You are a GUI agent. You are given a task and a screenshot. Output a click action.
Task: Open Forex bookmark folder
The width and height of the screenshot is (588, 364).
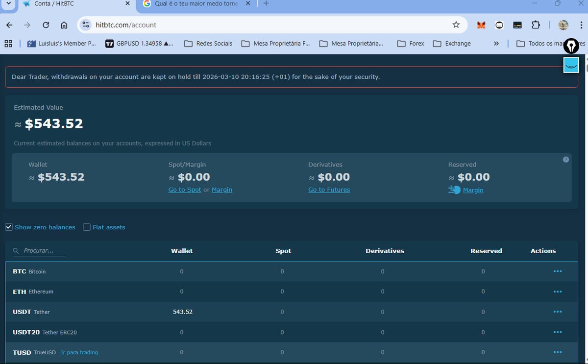411,44
